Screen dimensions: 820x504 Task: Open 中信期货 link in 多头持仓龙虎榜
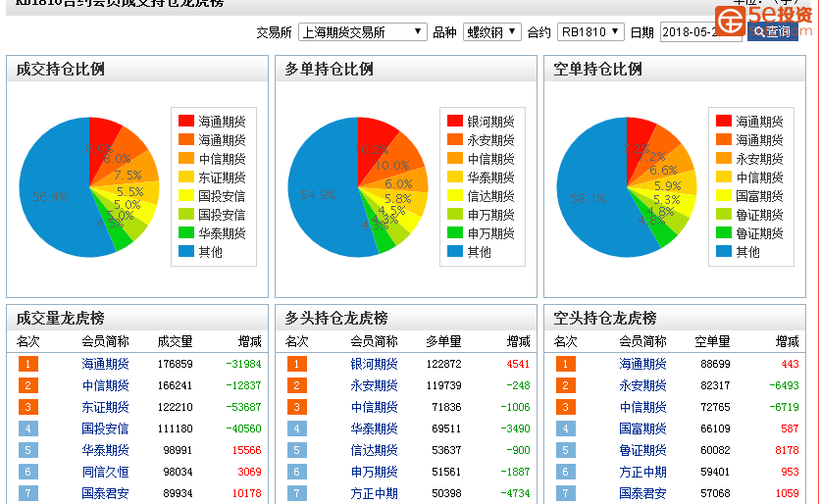pyautogui.click(x=374, y=407)
